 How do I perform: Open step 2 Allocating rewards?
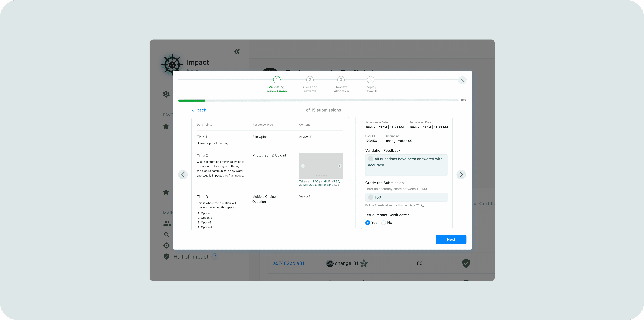pyautogui.click(x=310, y=80)
